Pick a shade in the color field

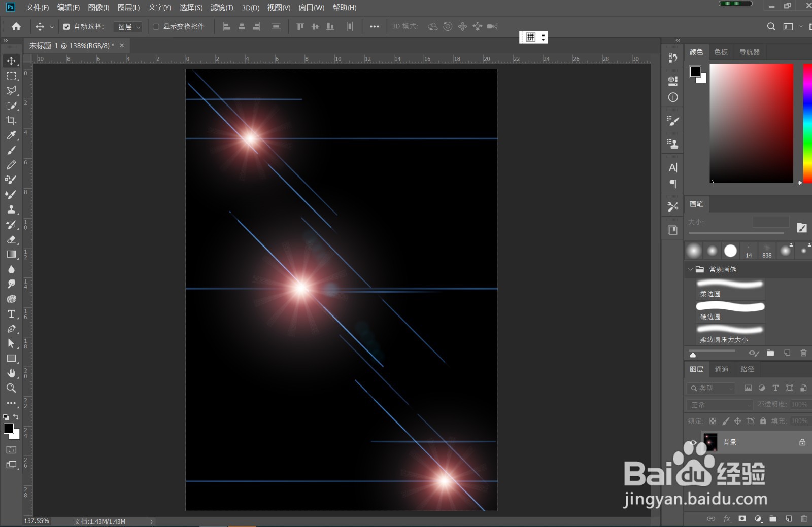(x=751, y=123)
